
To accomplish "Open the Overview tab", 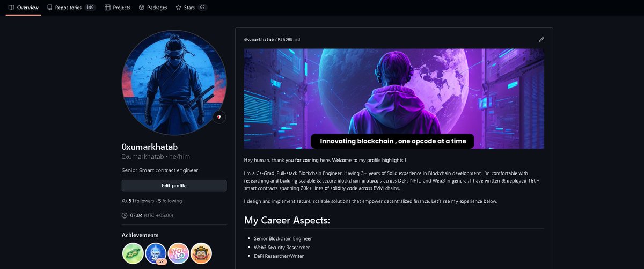I will click(23, 8).
